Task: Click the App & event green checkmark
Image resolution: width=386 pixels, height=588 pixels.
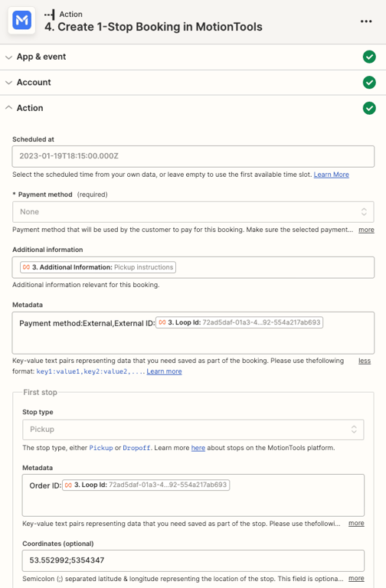Action: coord(369,57)
